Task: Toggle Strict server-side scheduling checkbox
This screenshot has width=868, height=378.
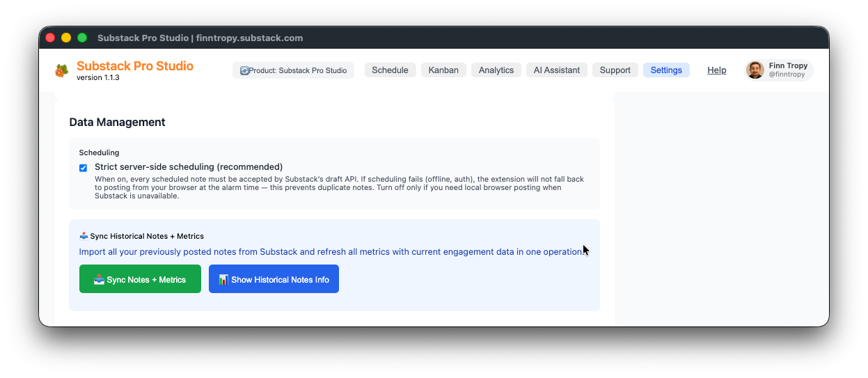Action: pyautogui.click(x=84, y=168)
